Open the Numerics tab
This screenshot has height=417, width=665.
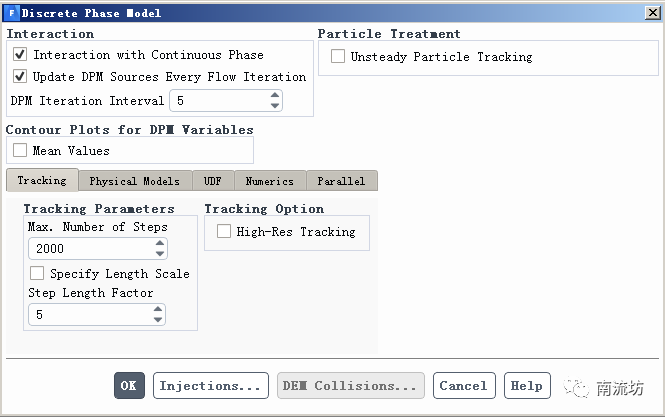pyautogui.click(x=269, y=181)
